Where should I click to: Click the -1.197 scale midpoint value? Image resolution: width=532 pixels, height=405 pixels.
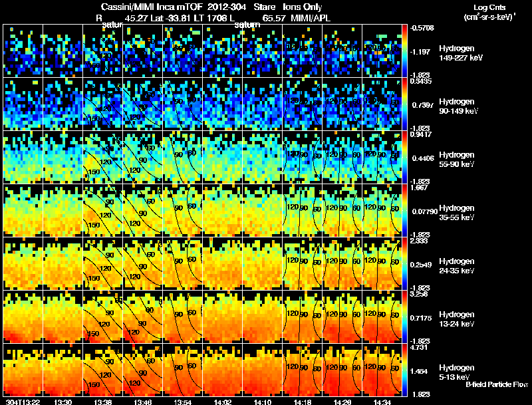(420, 52)
